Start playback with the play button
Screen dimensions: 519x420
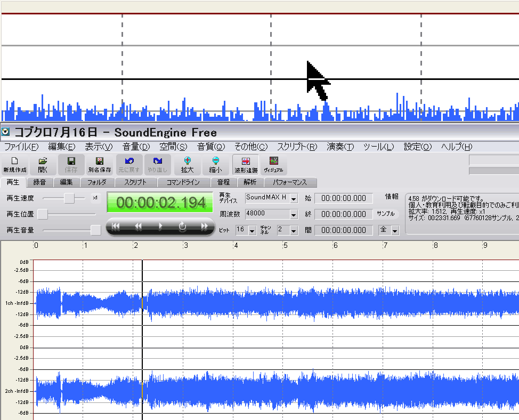(160, 227)
